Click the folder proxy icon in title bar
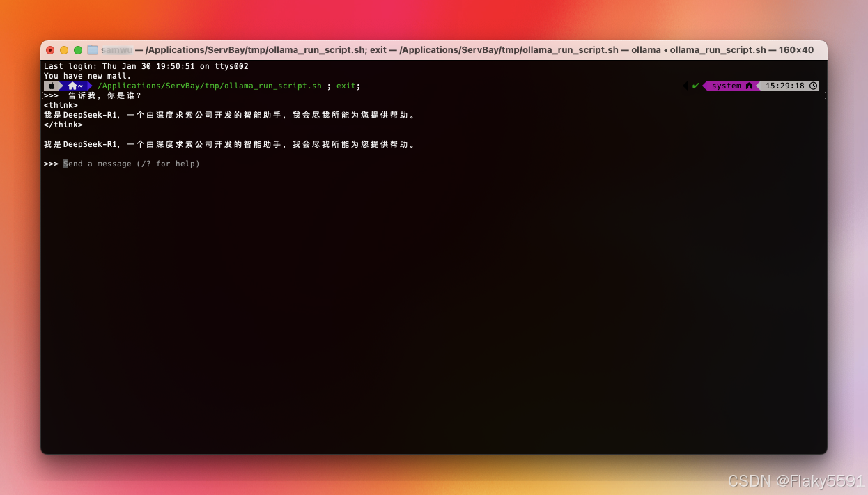Viewport: 868px width, 495px height. tap(92, 50)
